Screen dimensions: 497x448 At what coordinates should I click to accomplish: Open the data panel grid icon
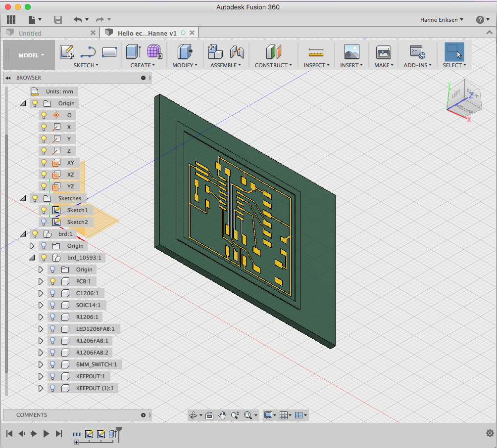(x=11, y=20)
